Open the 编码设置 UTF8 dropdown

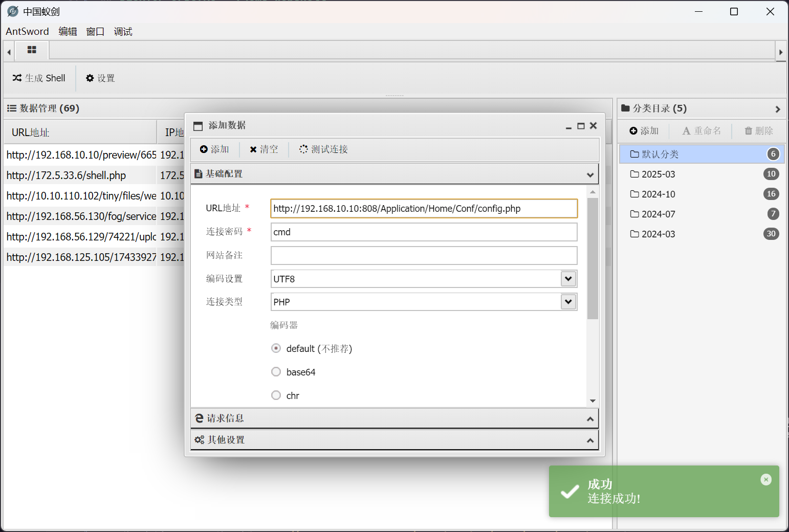click(x=568, y=279)
